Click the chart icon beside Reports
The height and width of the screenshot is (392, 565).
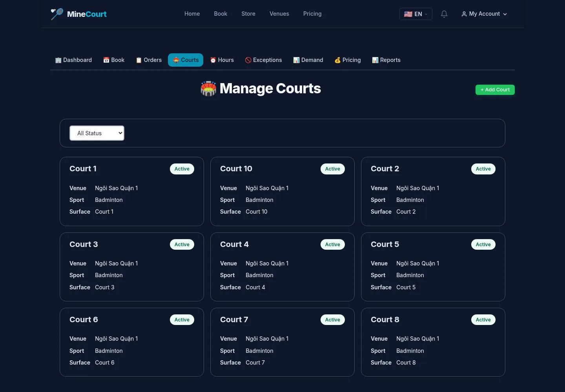[x=375, y=60]
